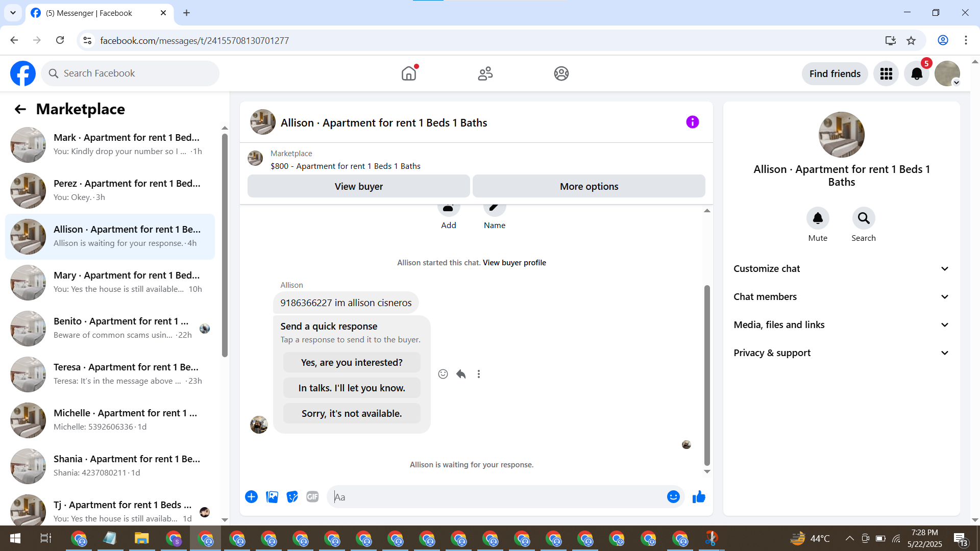
Task: Open the account profile picture menu
Action: [947, 73]
